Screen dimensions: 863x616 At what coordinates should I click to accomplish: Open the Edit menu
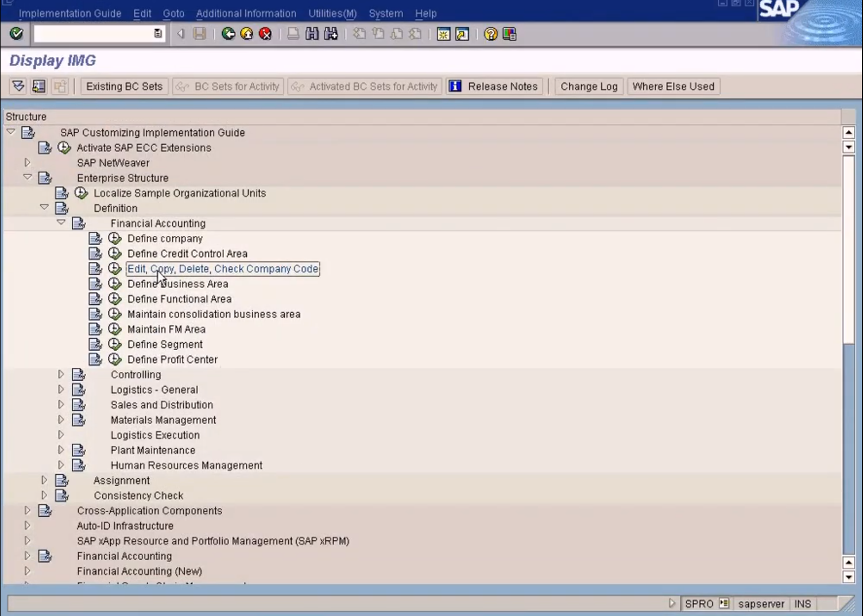point(142,13)
